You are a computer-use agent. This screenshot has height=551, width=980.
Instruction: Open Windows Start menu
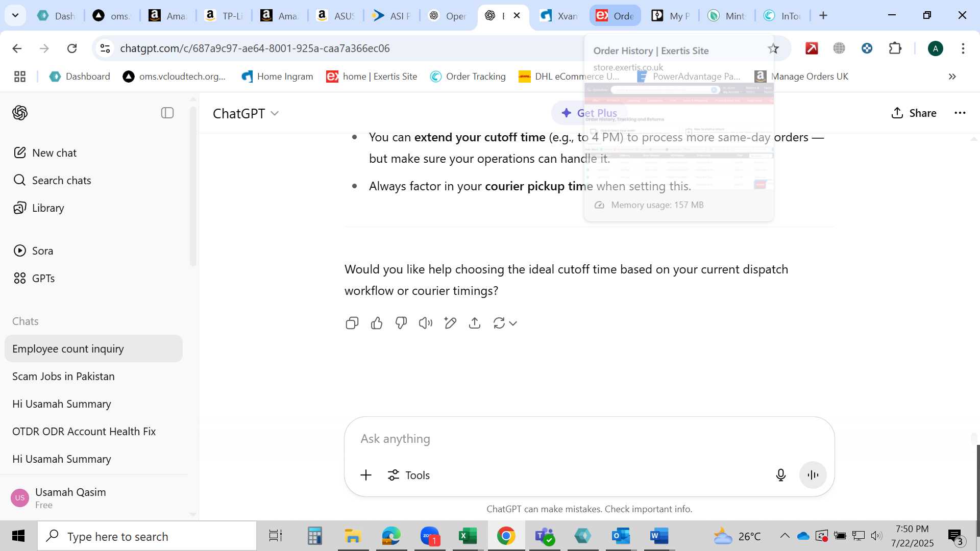[18, 536]
